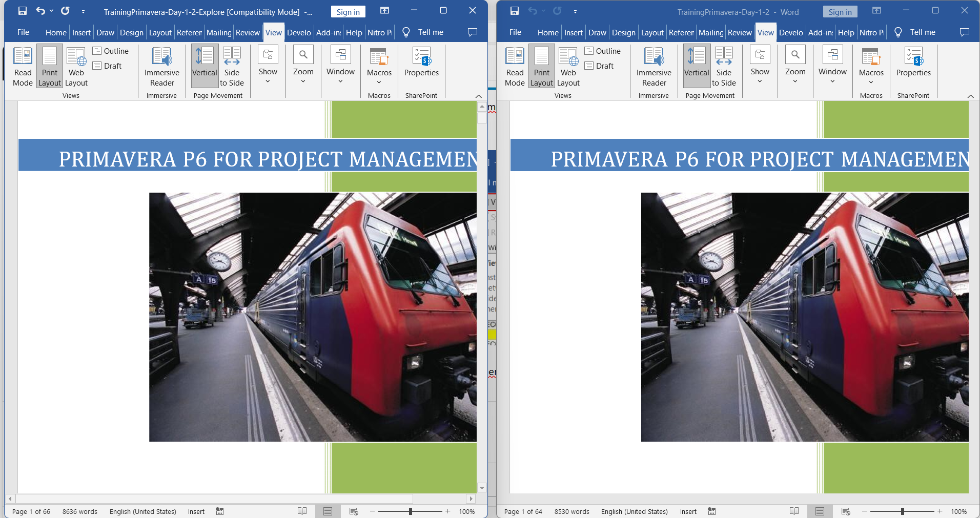The height and width of the screenshot is (518, 980).
Task: Click English (United States) in right status bar
Action: pyautogui.click(x=634, y=511)
